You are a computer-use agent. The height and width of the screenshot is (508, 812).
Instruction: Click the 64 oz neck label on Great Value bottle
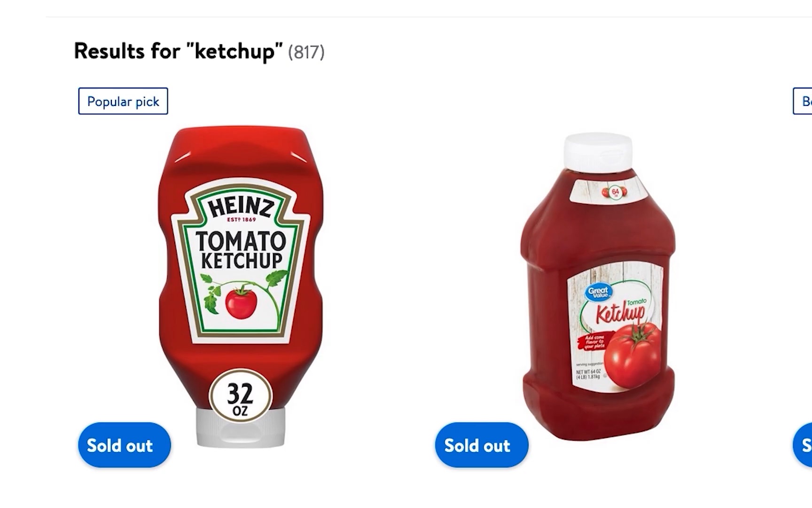tap(615, 192)
